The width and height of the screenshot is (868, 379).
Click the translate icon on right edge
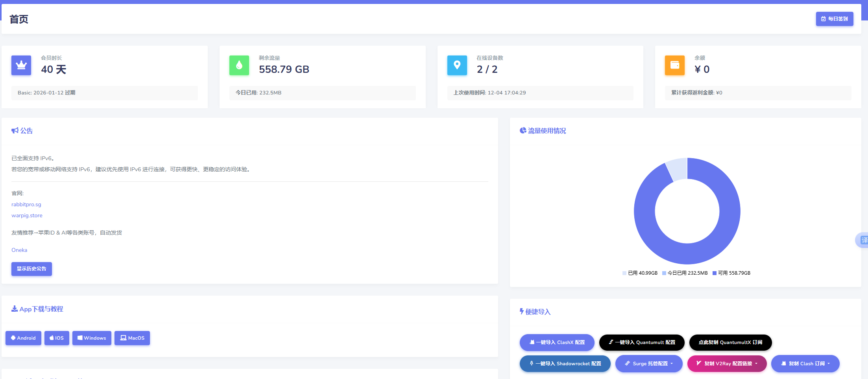coord(863,240)
